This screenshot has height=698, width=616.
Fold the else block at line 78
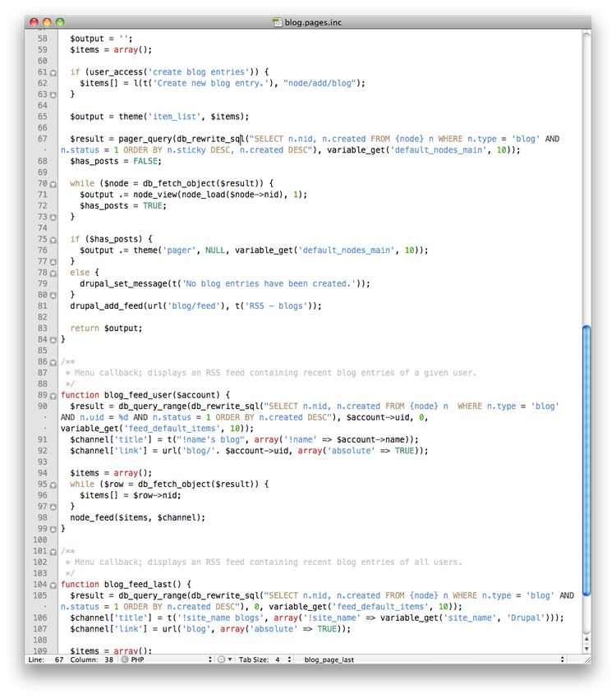click(x=53, y=273)
